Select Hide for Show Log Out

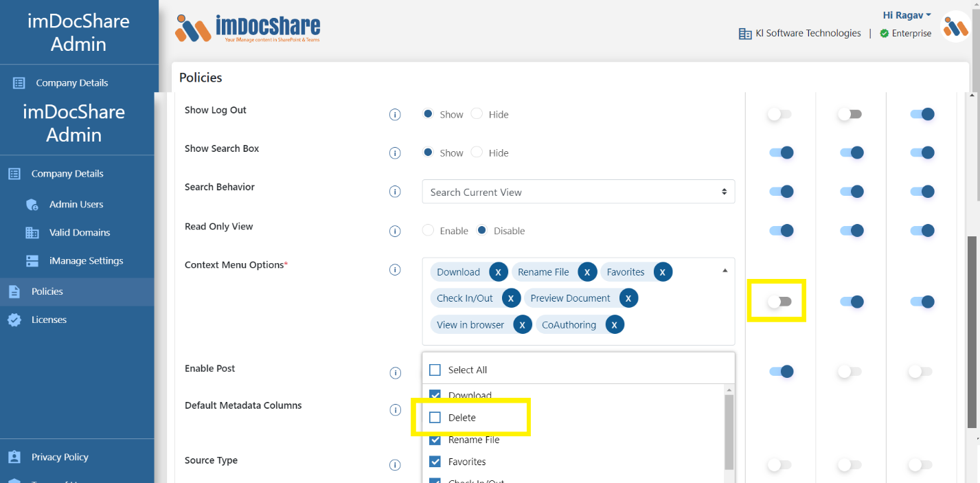(477, 114)
